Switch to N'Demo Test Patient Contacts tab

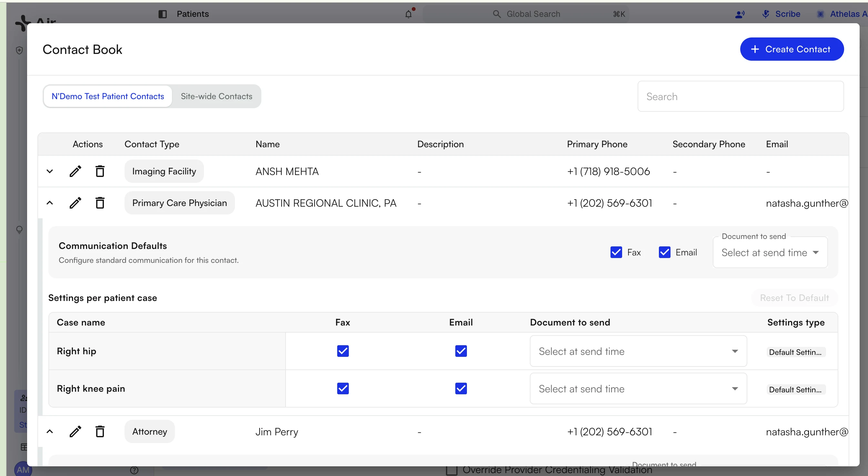click(x=108, y=96)
